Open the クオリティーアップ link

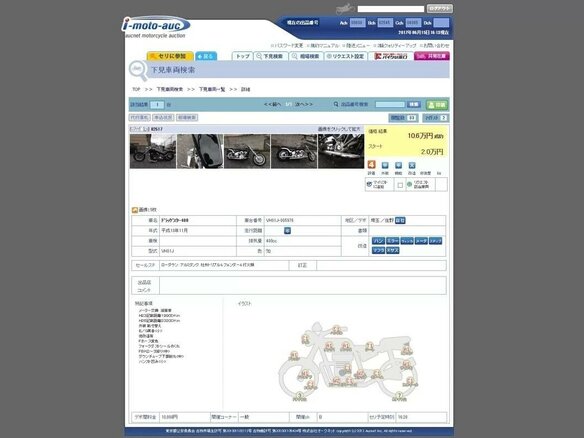[395, 45]
